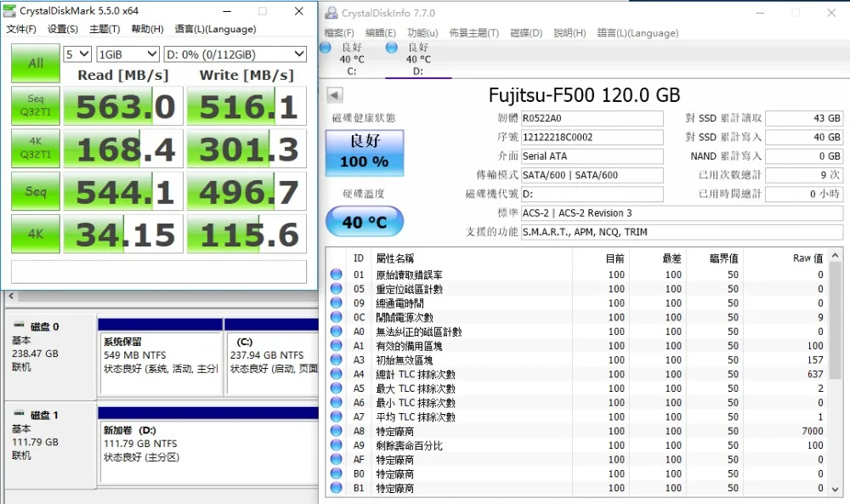
Task: Click status orb for attribute A7
Action: pyautogui.click(x=336, y=416)
